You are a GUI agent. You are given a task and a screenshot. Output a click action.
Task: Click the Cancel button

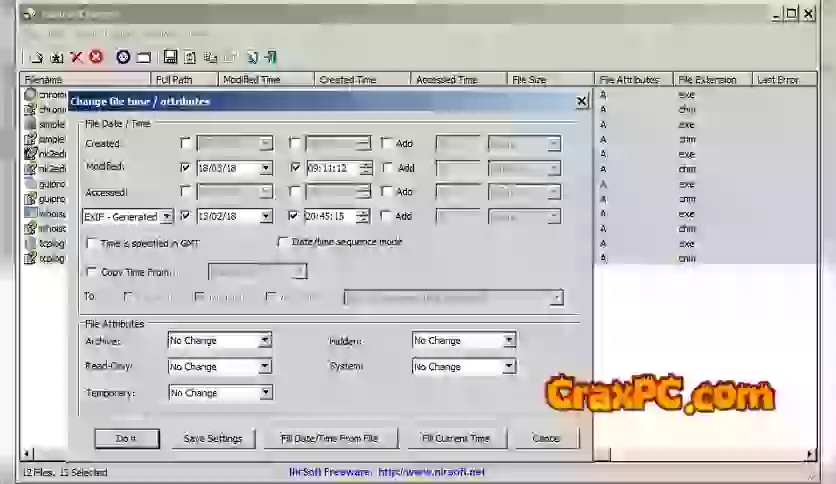click(x=546, y=438)
